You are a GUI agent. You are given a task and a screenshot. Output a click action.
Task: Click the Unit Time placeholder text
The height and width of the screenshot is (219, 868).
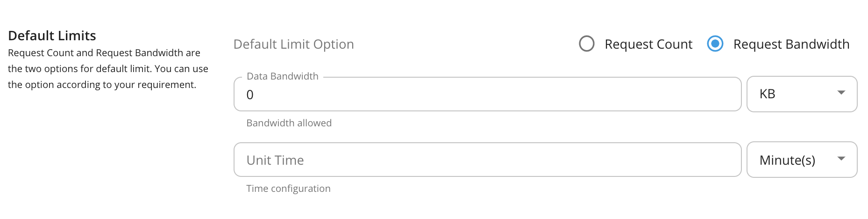275,161
